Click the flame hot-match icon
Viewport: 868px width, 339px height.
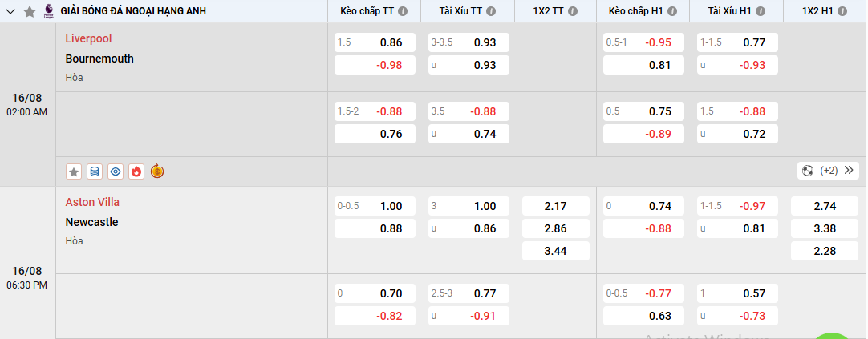click(136, 171)
